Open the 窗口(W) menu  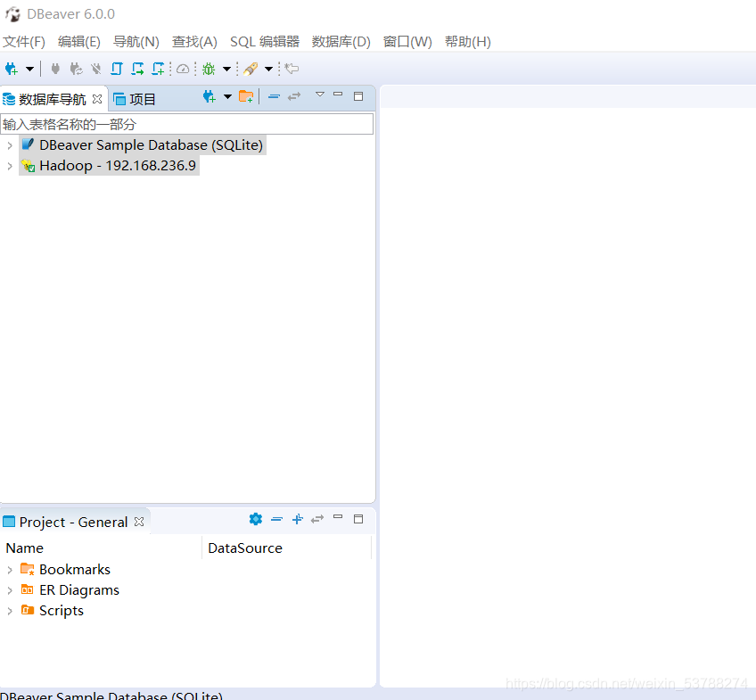pos(407,42)
